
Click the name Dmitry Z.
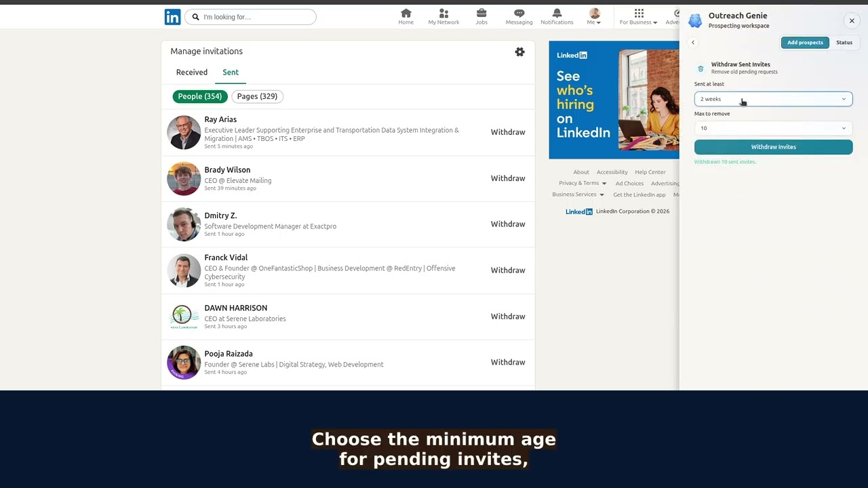(220, 216)
